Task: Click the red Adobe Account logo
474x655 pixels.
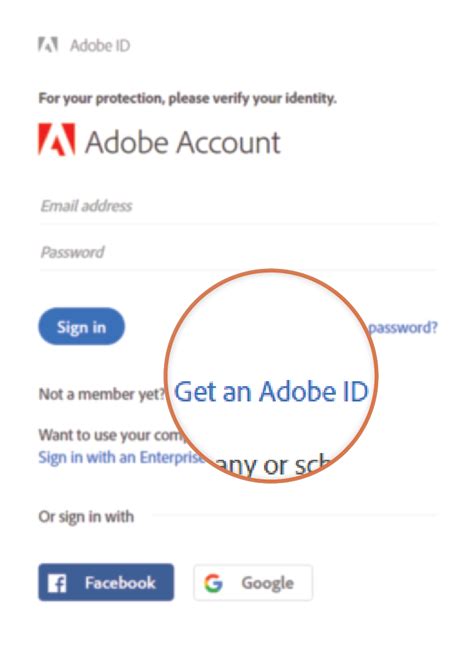Action: point(57,139)
